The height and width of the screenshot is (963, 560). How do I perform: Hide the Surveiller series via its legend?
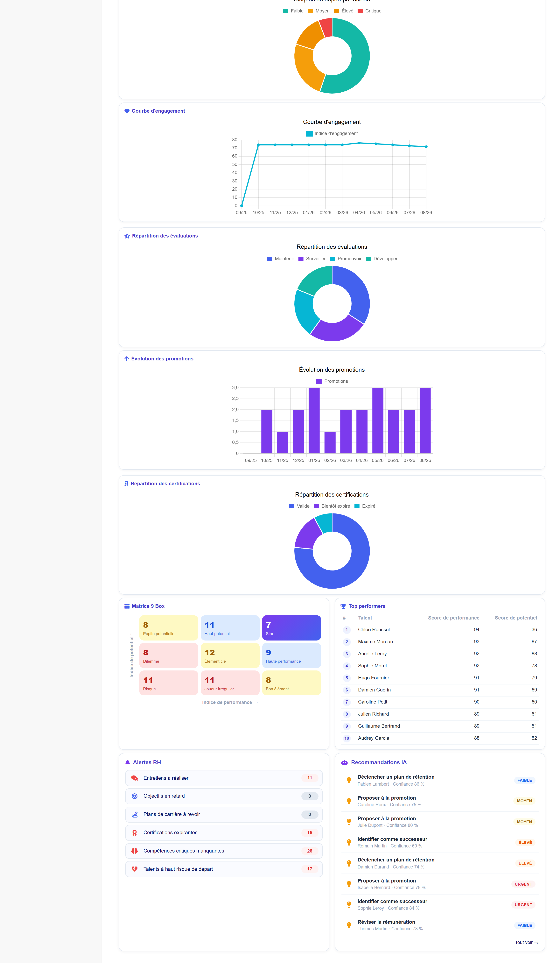[312, 259]
